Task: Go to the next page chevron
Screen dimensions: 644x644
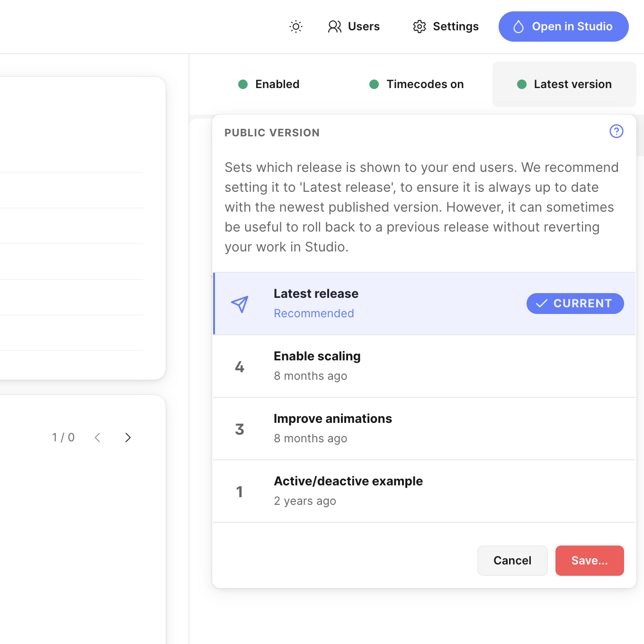Action: pyautogui.click(x=128, y=438)
